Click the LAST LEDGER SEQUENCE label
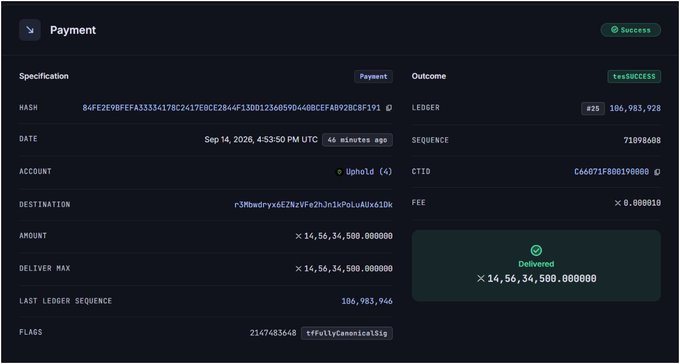 pyautogui.click(x=65, y=301)
